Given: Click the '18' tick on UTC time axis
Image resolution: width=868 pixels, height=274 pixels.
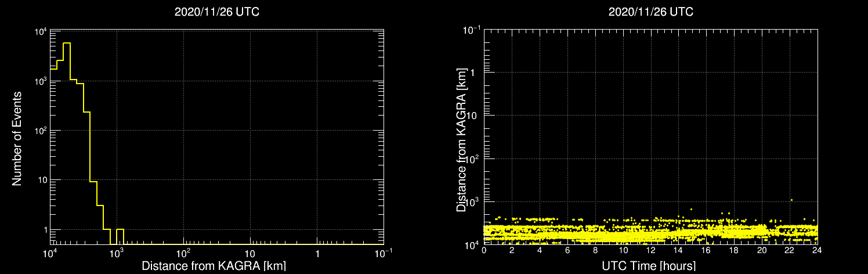Looking at the screenshot, I should [x=733, y=251].
